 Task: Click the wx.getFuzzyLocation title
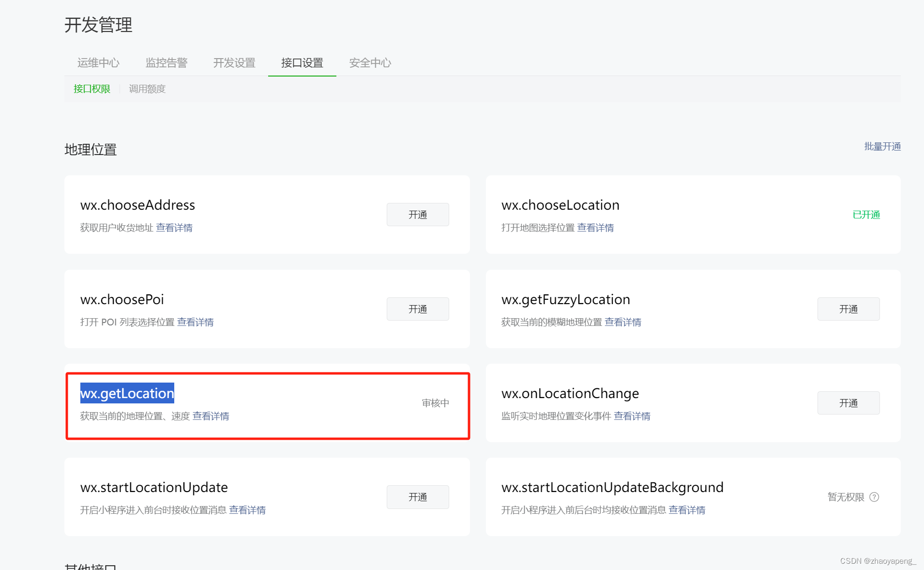tap(566, 299)
